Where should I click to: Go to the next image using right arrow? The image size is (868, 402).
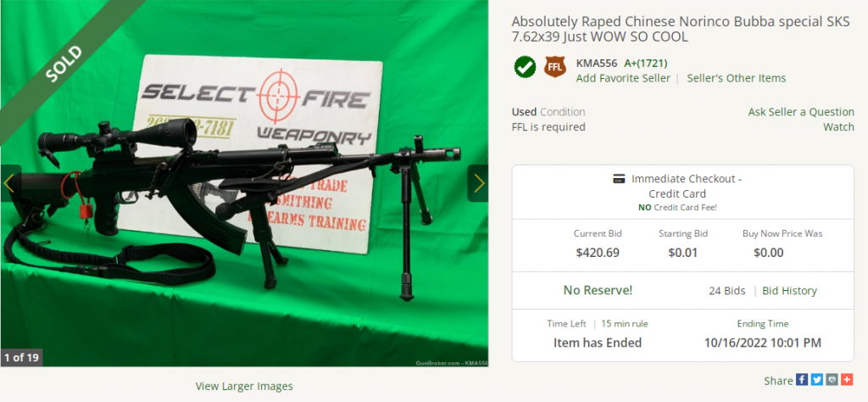478,183
